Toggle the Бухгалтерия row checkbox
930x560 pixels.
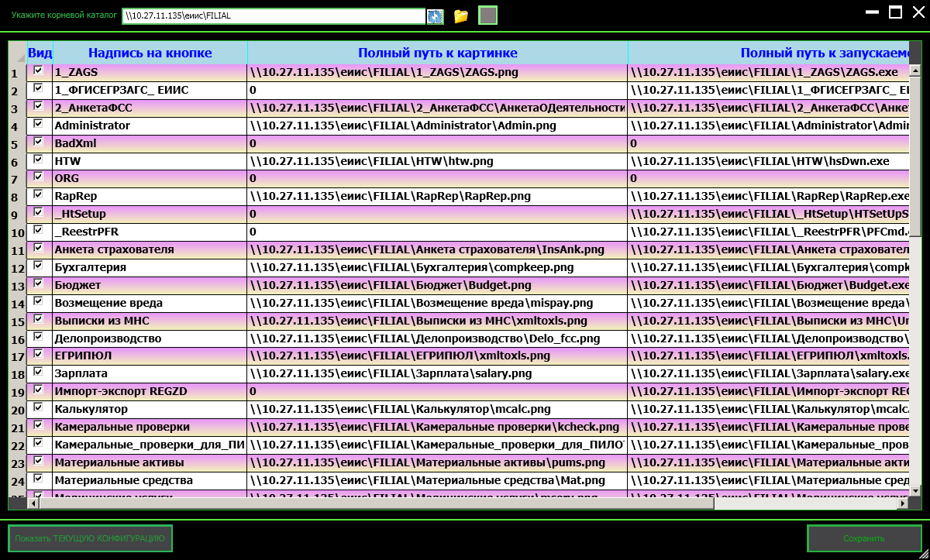pos(39,266)
